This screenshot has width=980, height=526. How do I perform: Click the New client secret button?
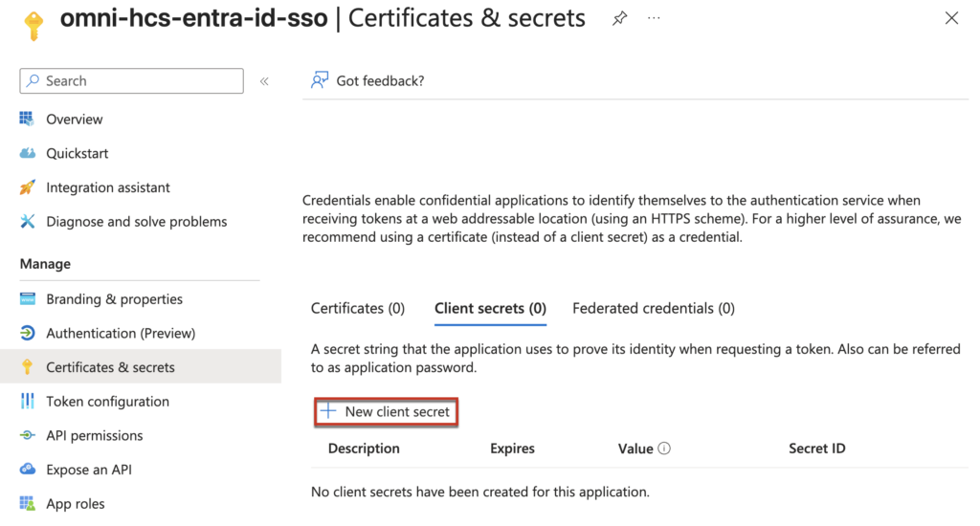click(388, 412)
